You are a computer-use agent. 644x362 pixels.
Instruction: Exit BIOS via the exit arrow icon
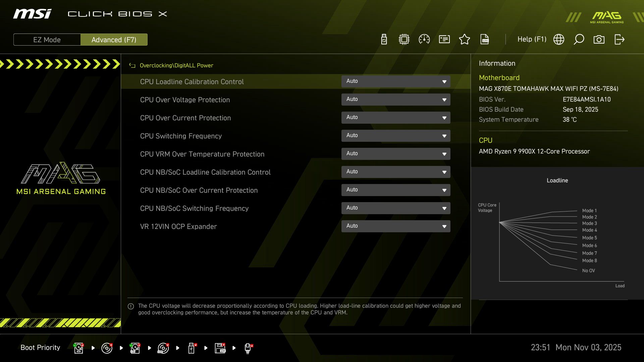click(619, 39)
